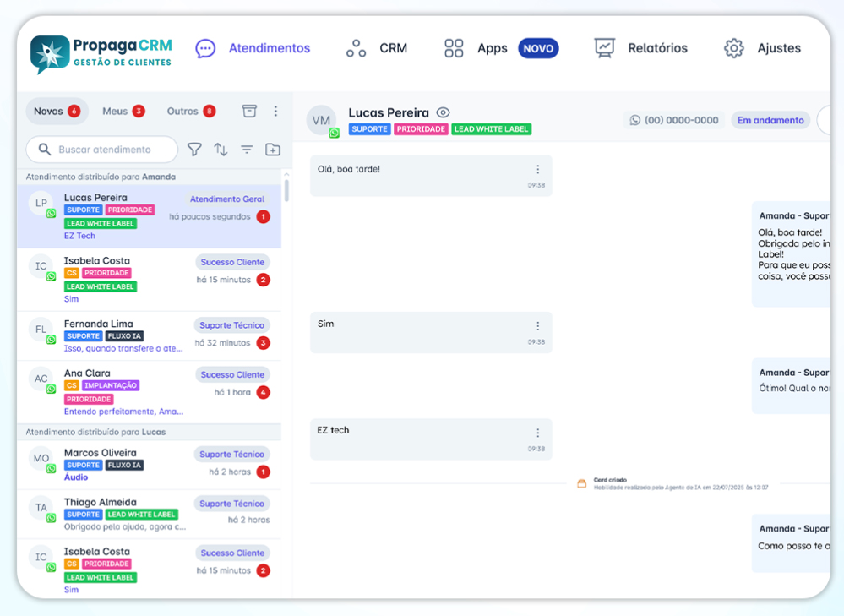
Task: Open options on 'Sim' message
Action: pyautogui.click(x=537, y=326)
